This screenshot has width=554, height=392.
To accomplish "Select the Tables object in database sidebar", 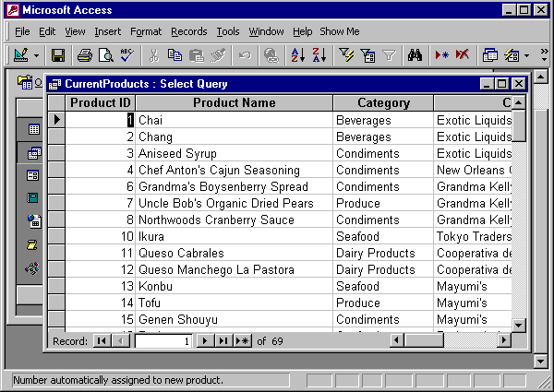I will (33, 129).
